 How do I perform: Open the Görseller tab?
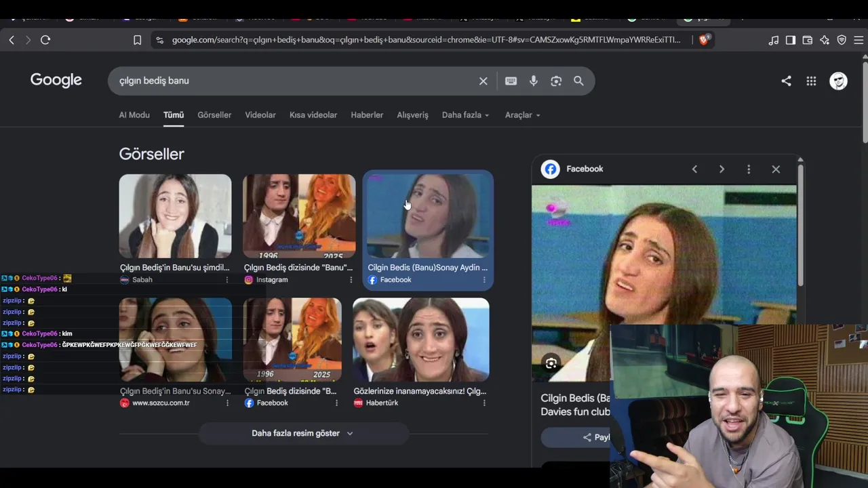(x=214, y=115)
